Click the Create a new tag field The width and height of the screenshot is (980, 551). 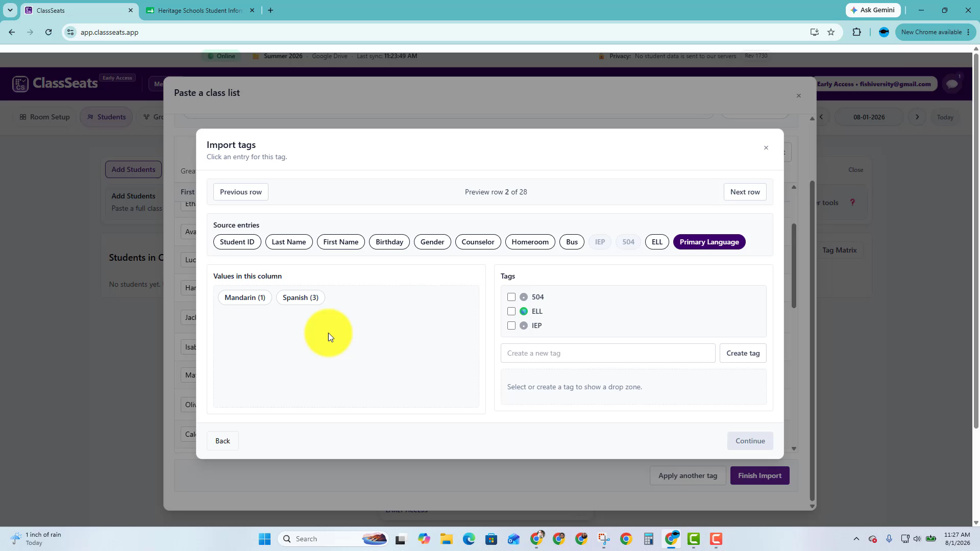pos(608,353)
